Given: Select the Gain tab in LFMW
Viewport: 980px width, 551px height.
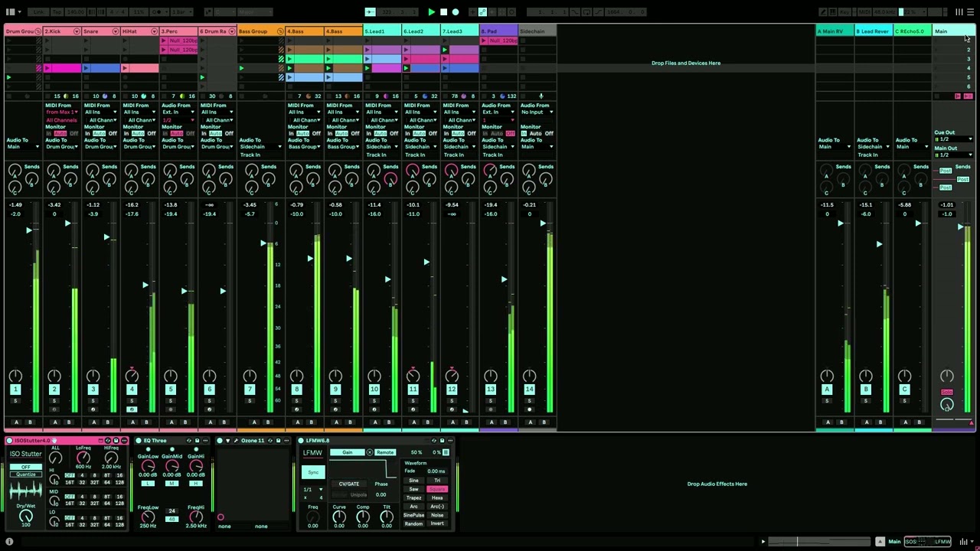Looking at the screenshot, I should (x=347, y=452).
